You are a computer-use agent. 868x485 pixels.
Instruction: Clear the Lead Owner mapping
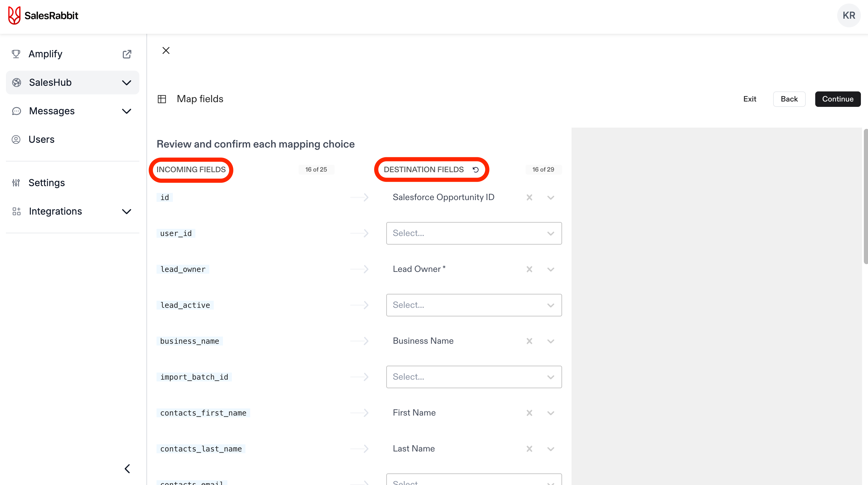[x=529, y=270]
